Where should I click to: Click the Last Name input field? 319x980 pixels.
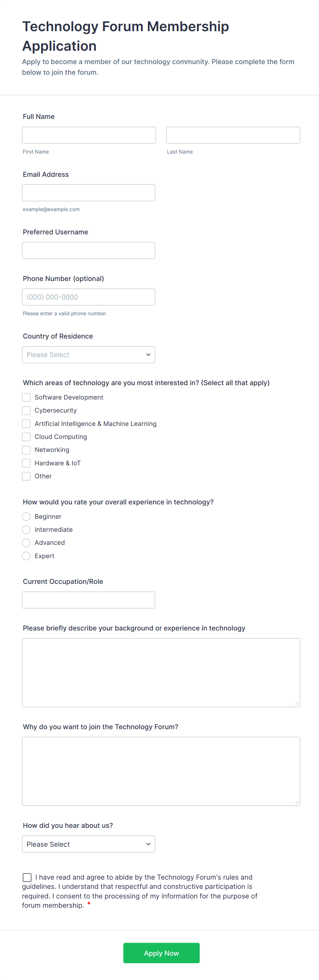(233, 135)
